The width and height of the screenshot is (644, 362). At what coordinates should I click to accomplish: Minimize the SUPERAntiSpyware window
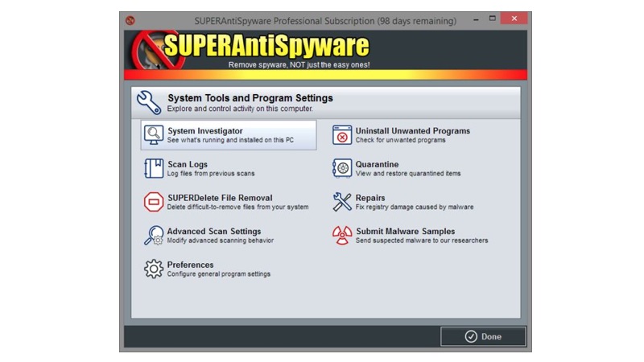[x=476, y=19]
